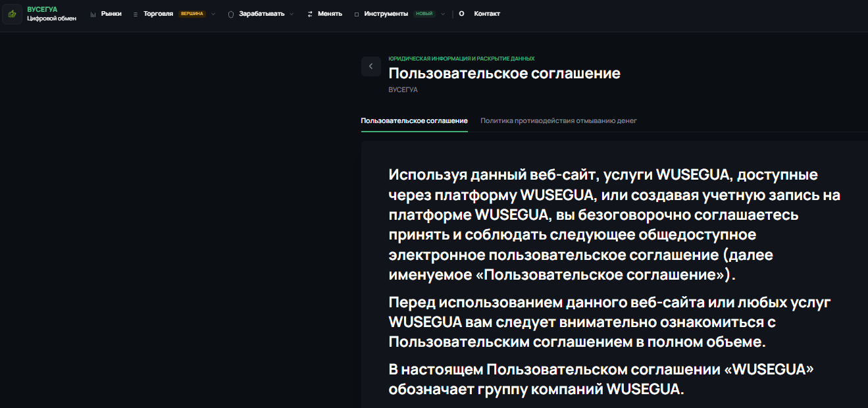Switch to Политика противодействия отмыванию денег tab
Screen dimensions: 868x408
559,121
